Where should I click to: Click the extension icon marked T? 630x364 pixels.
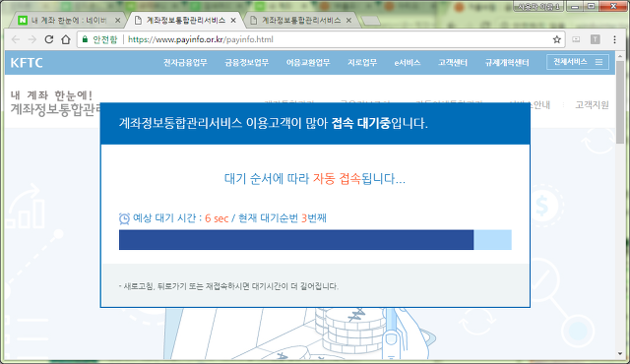[x=595, y=39]
